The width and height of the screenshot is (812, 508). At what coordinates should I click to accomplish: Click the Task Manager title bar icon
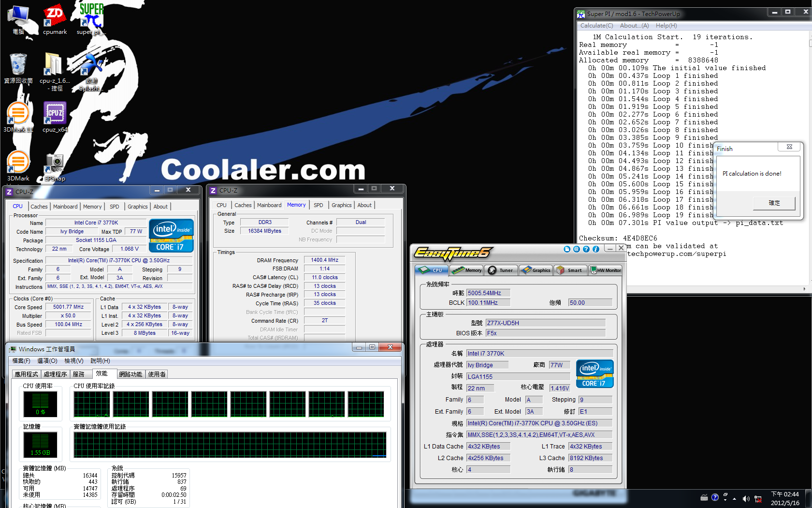pyautogui.click(x=13, y=349)
